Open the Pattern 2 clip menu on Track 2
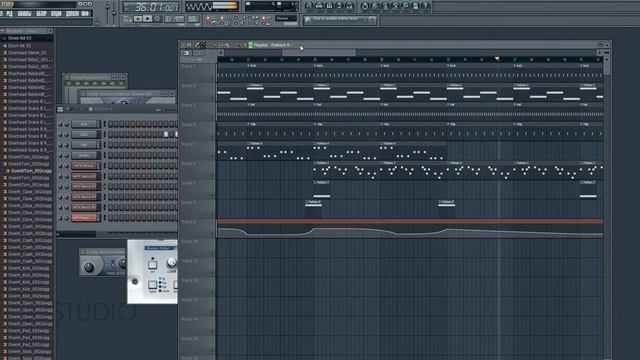This screenshot has height=360, width=640. [x=248, y=85]
